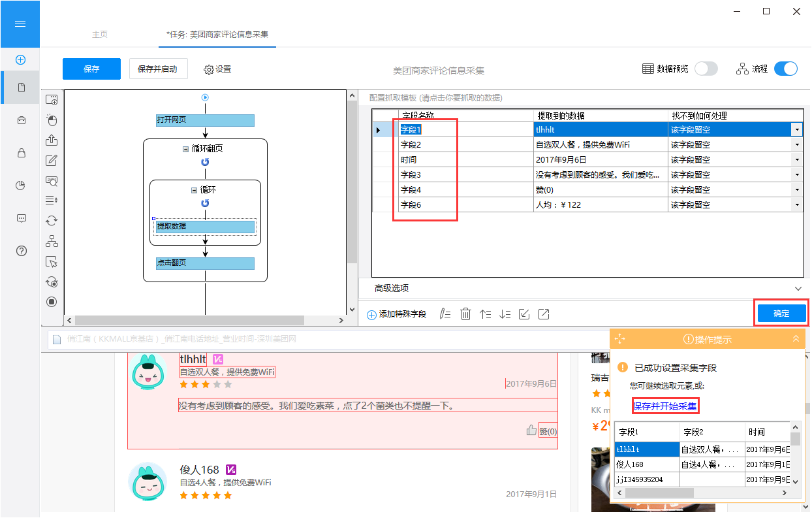Click the new task plus icon in sidebar
The width and height of the screenshot is (812, 518).
tap(20, 59)
